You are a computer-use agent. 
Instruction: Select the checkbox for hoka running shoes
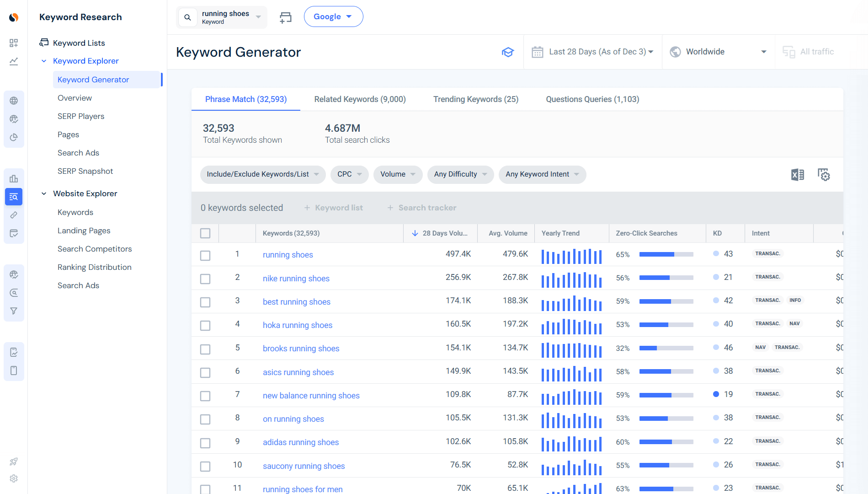pos(205,325)
